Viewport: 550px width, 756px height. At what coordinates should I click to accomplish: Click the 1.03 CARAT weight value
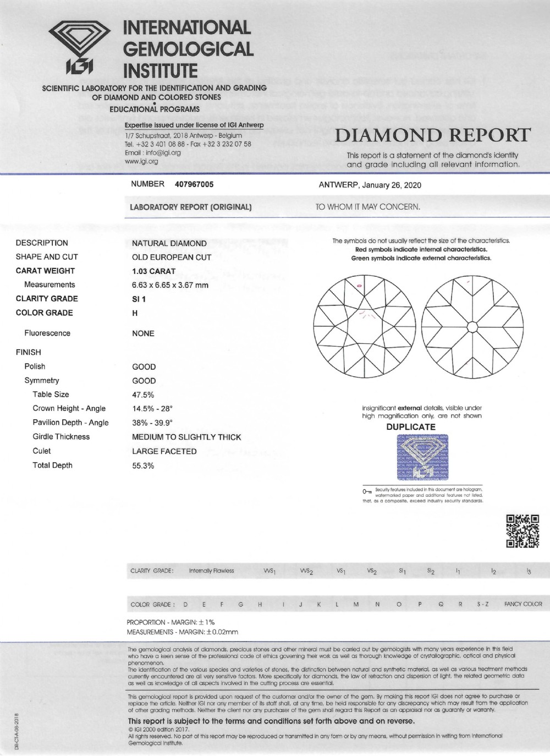153,271
